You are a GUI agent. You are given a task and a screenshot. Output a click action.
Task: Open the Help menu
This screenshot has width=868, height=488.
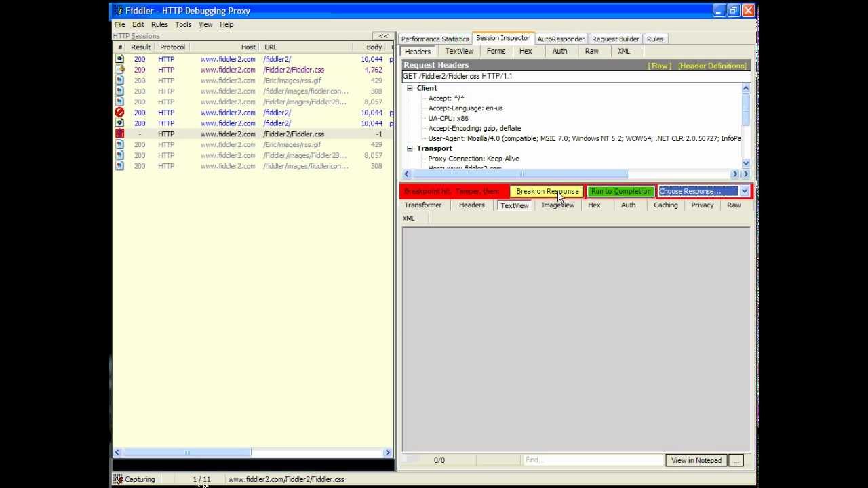pos(226,24)
